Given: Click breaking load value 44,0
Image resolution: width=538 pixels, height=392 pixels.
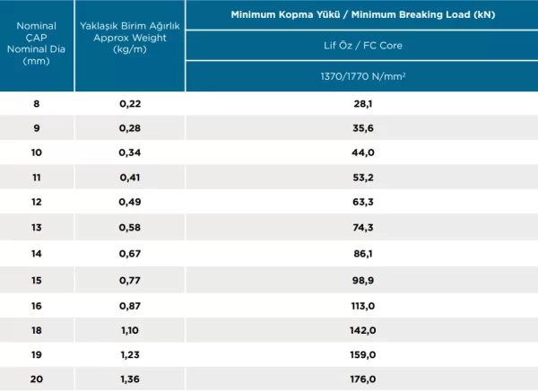Looking at the screenshot, I should [363, 152].
